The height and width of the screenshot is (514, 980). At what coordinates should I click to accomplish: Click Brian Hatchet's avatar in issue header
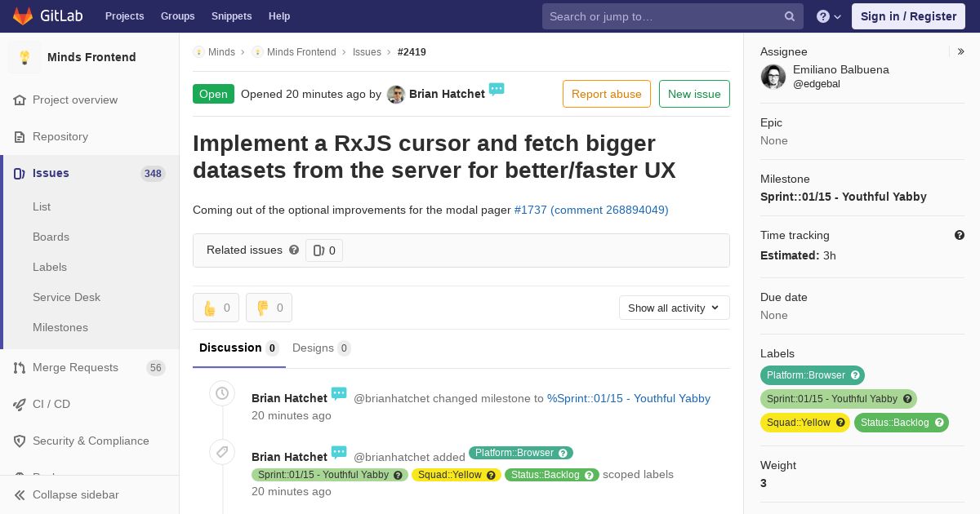pos(396,94)
